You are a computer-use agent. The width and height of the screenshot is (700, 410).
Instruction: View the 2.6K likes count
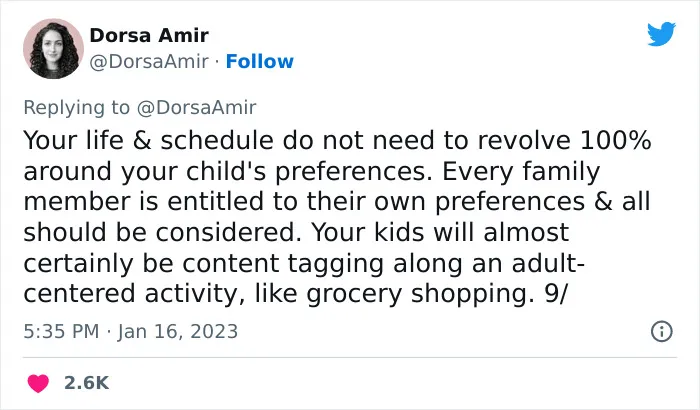coord(87,383)
